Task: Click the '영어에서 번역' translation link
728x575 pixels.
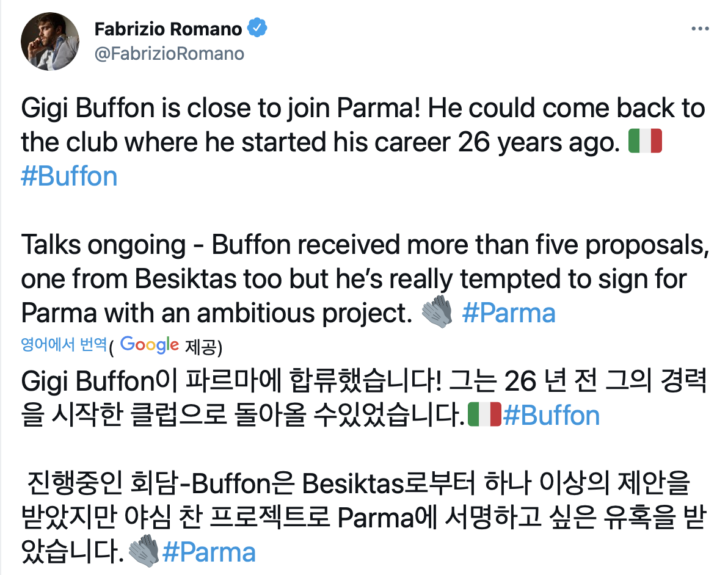Action: (64, 345)
